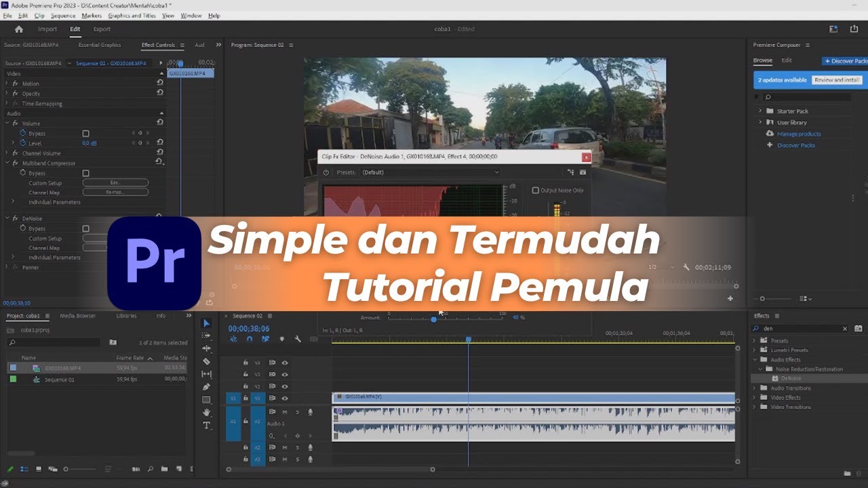Expand the Presets folder in Effects
The height and width of the screenshot is (488, 868).
tap(755, 341)
